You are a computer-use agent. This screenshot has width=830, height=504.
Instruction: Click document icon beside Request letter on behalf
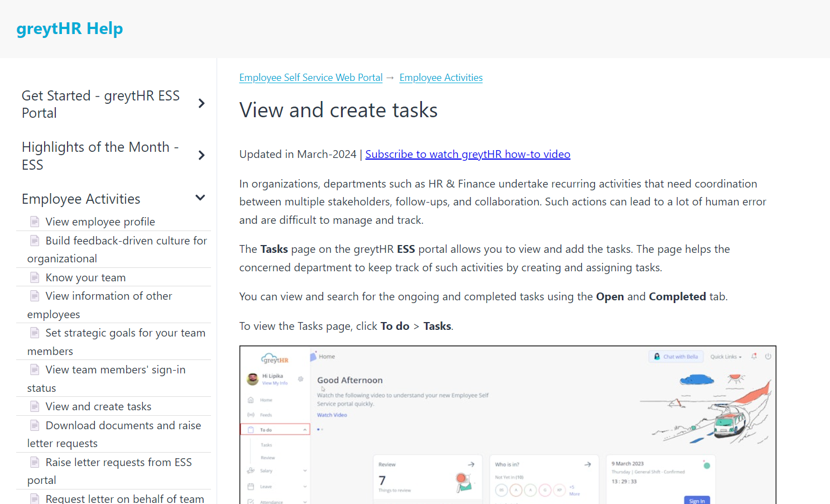pyautogui.click(x=35, y=498)
